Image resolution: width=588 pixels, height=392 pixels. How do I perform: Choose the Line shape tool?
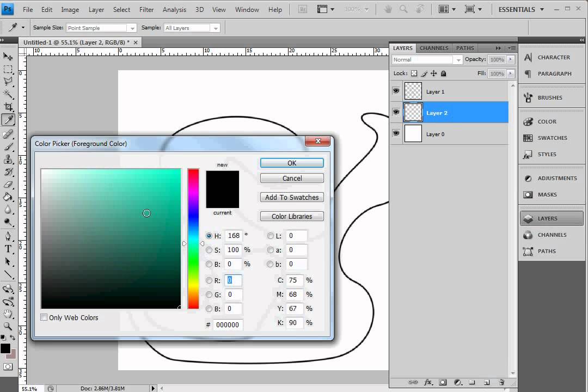coord(8,274)
